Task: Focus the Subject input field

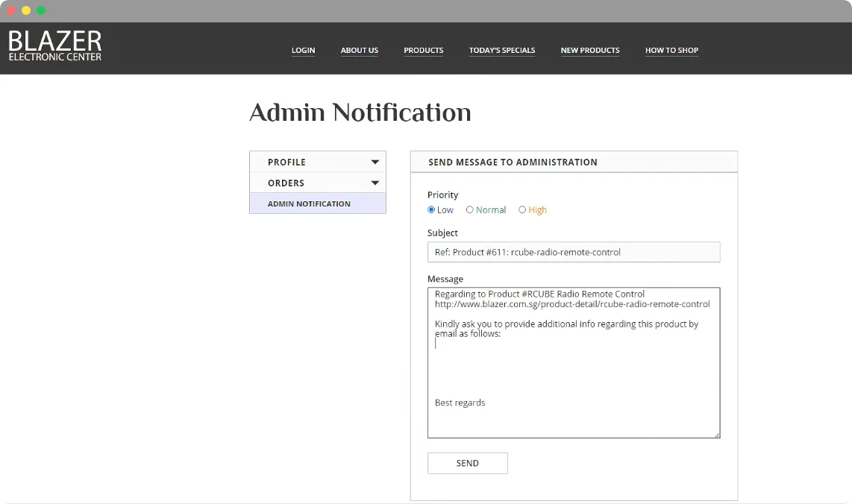Action: [574, 252]
